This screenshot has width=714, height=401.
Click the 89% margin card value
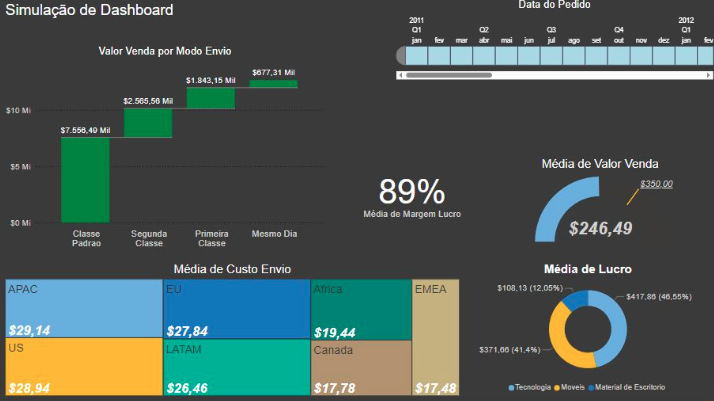coord(412,192)
